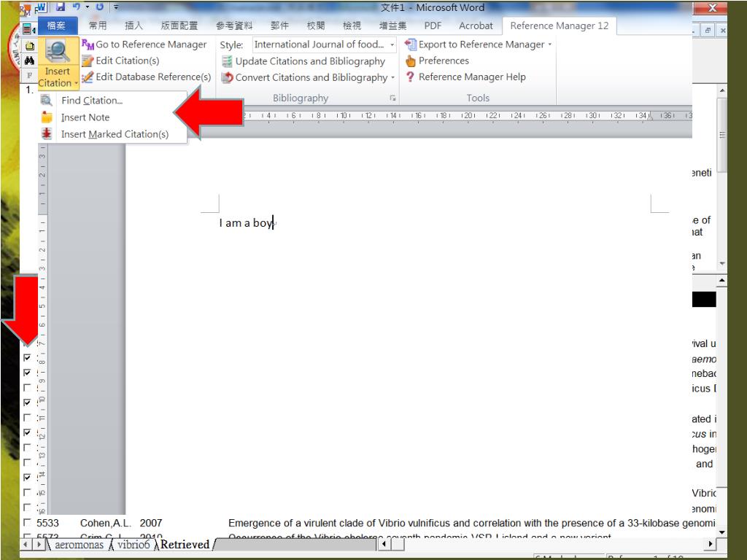Open the PDF ribbon tab
This screenshot has width=747, height=560.
(433, 26)
